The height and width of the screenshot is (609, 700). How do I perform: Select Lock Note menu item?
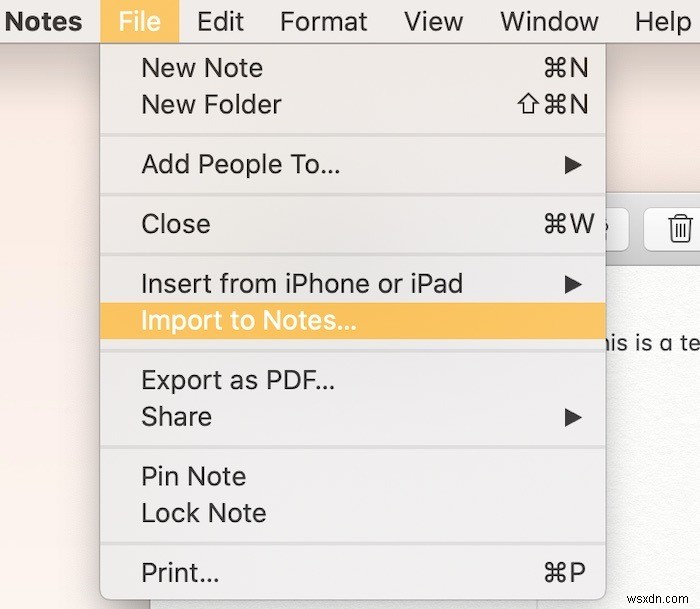coord(353,513)
